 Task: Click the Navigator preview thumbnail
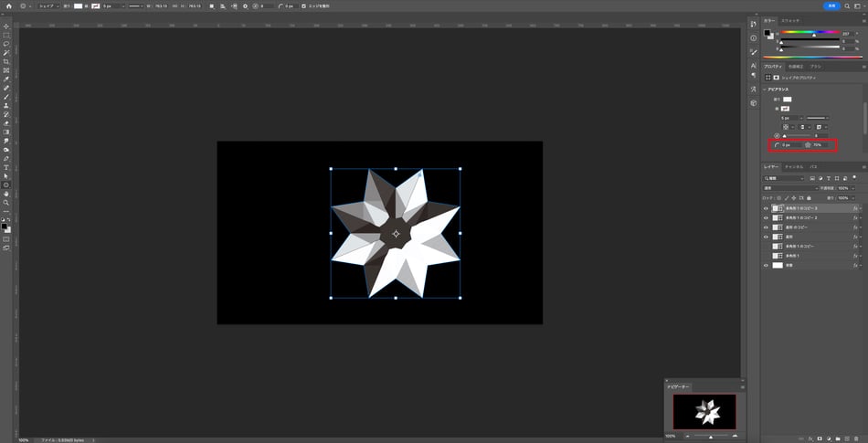(704, 412)
